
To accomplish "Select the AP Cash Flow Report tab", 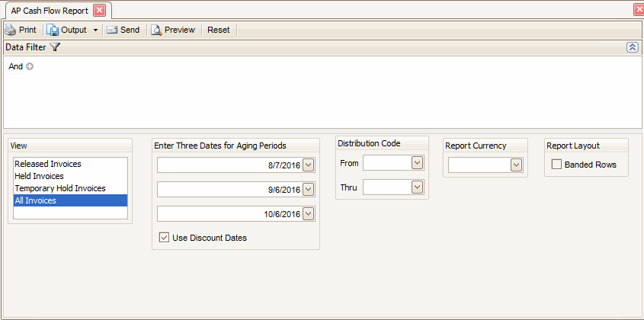I will pyautogui.click(x=50, y=11).
